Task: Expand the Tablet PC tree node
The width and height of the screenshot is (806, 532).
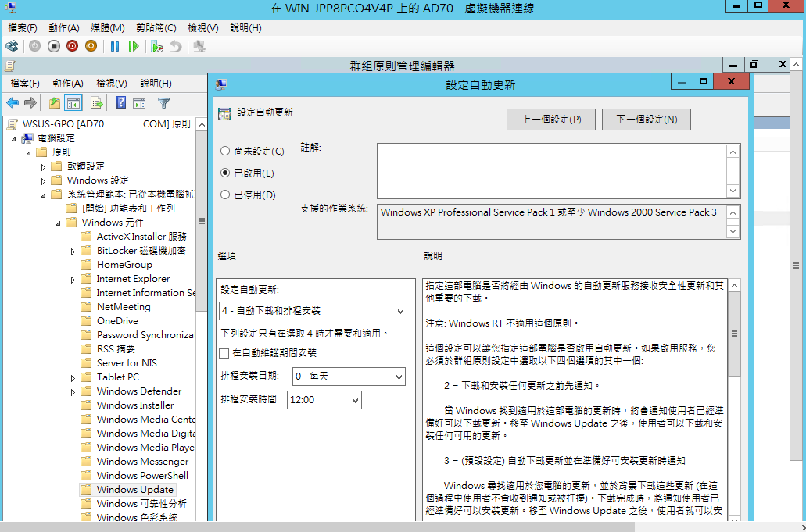Action: pos(73,378)
